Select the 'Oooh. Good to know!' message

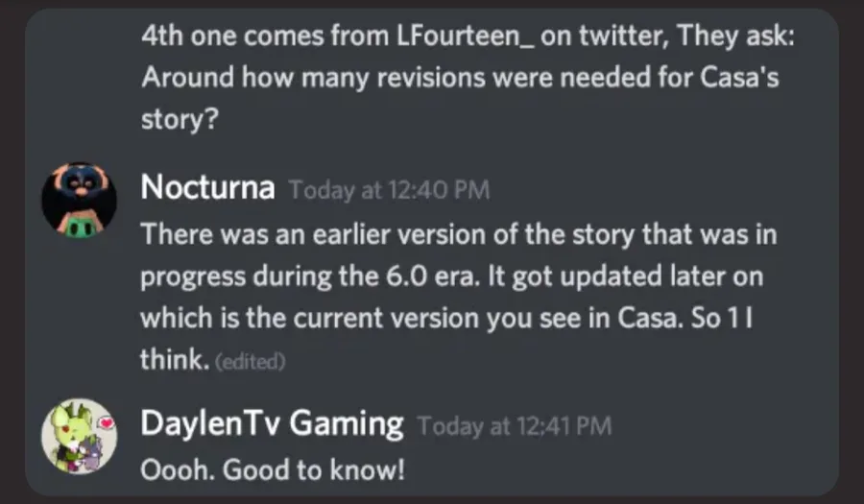273,469
